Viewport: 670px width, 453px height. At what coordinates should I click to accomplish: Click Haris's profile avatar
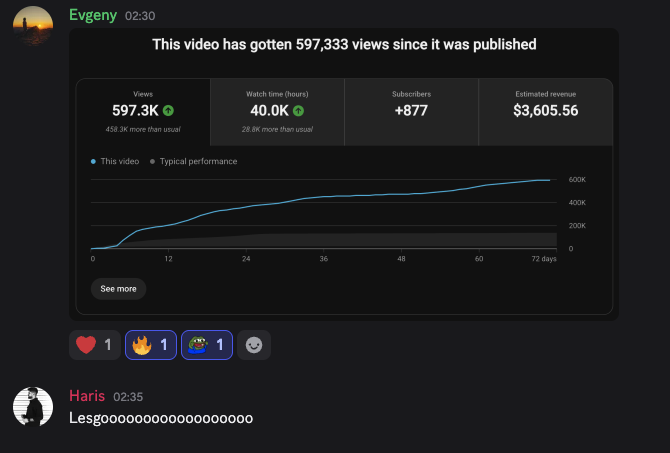33,406
